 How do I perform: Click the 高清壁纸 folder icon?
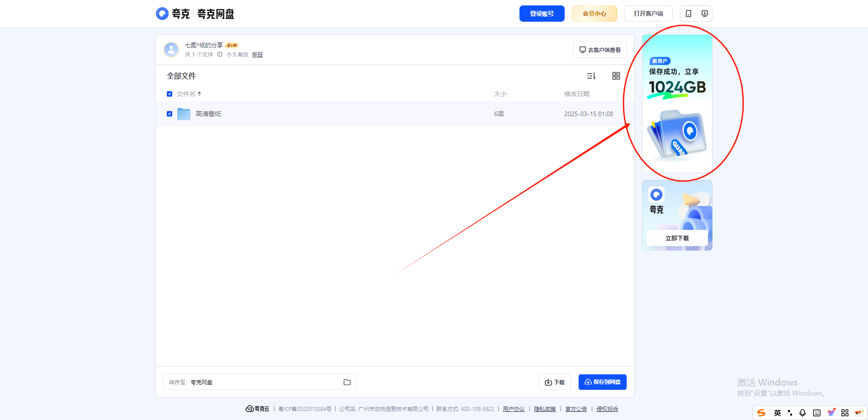click(x=184, y=114)
